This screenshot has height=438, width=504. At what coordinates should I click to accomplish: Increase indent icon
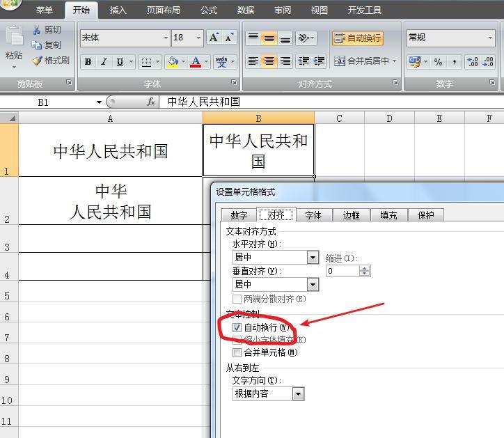[319, 61]
